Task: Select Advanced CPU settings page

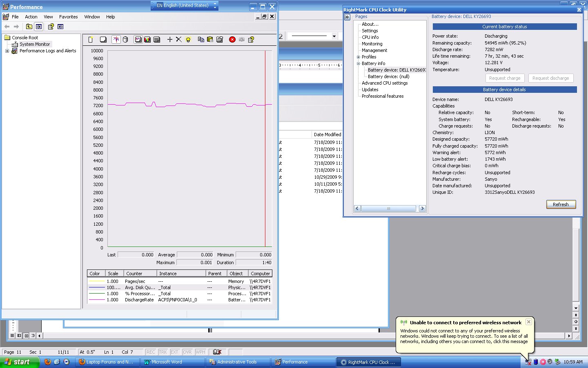Action: tap(385, 83)
